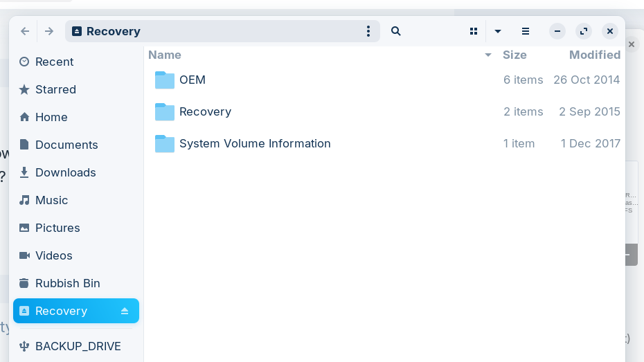
Task: Open Starred in the sidebar
Action: (55, 89)
